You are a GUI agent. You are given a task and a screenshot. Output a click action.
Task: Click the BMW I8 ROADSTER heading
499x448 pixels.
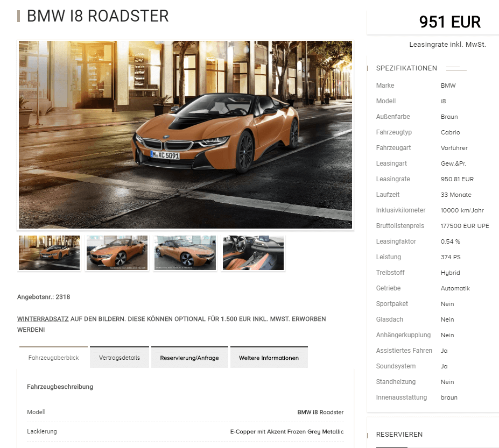[x=97, y=16]
